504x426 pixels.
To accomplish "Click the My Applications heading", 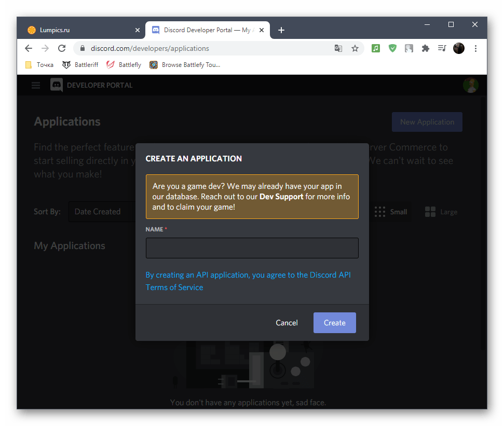I will click(x=70, y=246).
